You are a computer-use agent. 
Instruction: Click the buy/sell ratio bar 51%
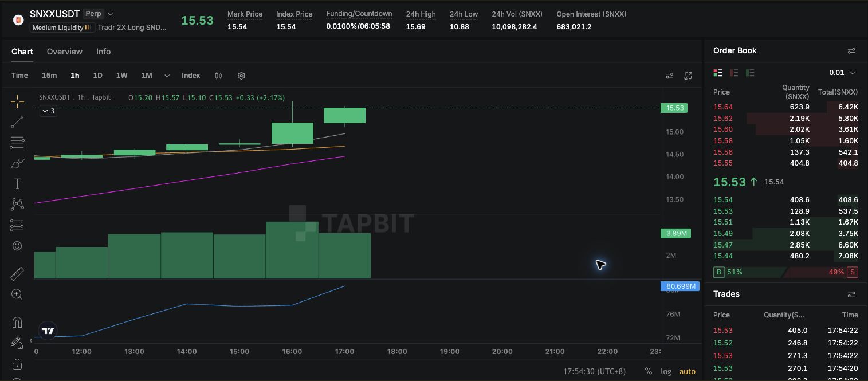785,272
